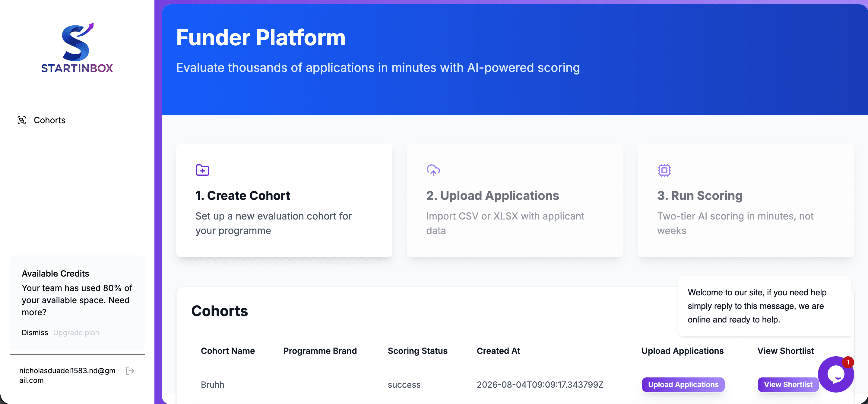Click the Upload Applications column header
Image resolution: width=868 pixels, height=404 pixels.
[x=682, y=351]
